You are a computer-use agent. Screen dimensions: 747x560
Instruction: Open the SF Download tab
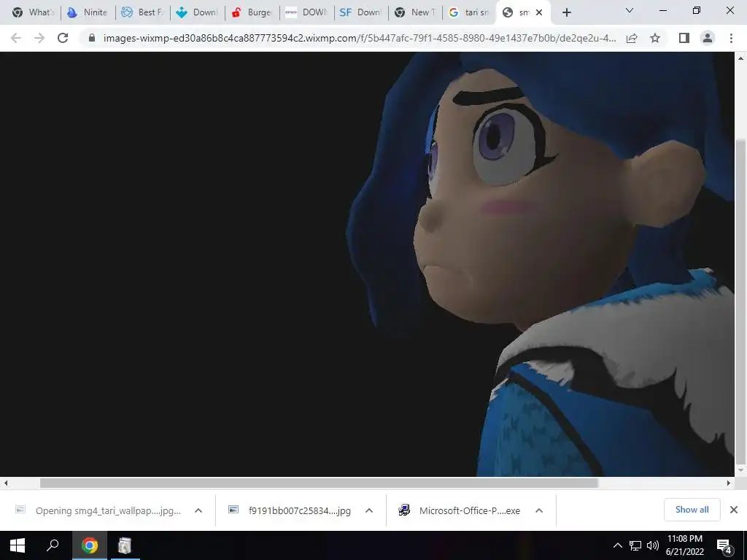pyautogui.click(x=361, y=12)
